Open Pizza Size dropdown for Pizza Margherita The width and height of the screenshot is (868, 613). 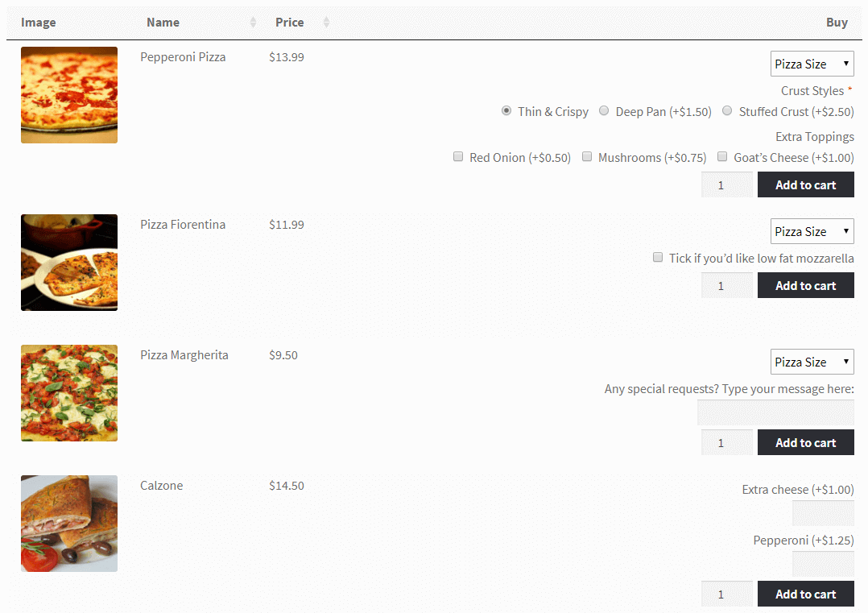(812, 361)
